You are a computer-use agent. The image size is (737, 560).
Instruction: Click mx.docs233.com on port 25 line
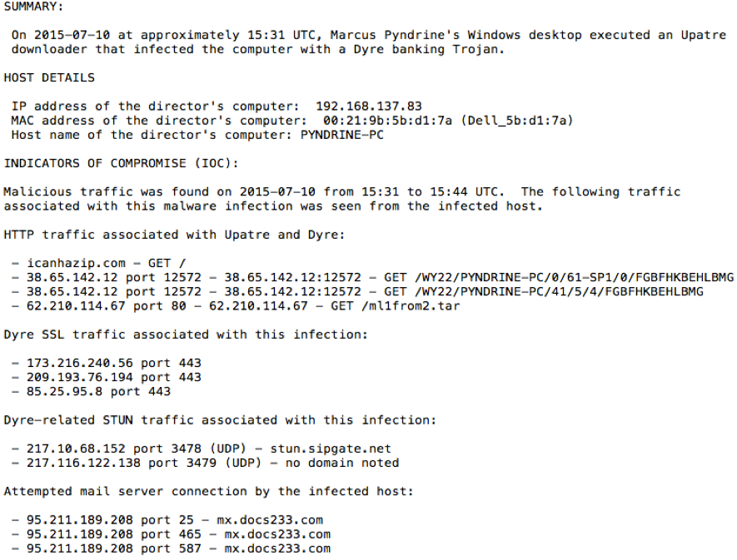pos(270,520)
